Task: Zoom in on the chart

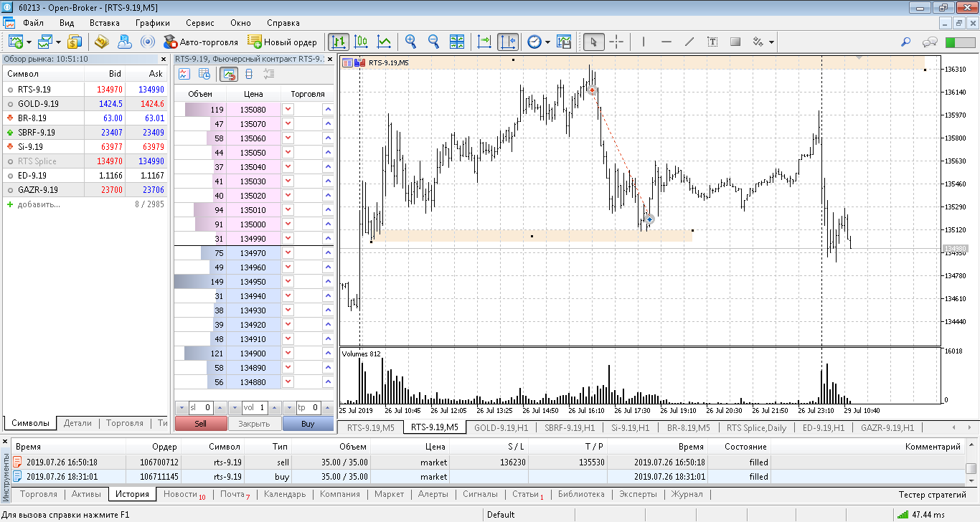Action: pyautogui.click(x=410, y=42)
